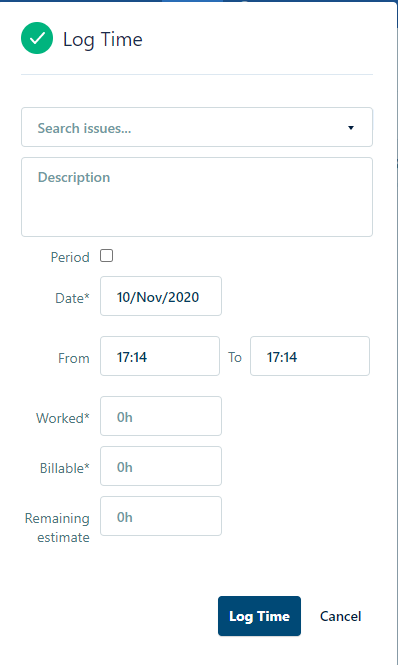Open the Date field showing 10/Nov/2020
Image resolution: width=398 pixels, height=665 pixels.
click(x=161, y=296)
